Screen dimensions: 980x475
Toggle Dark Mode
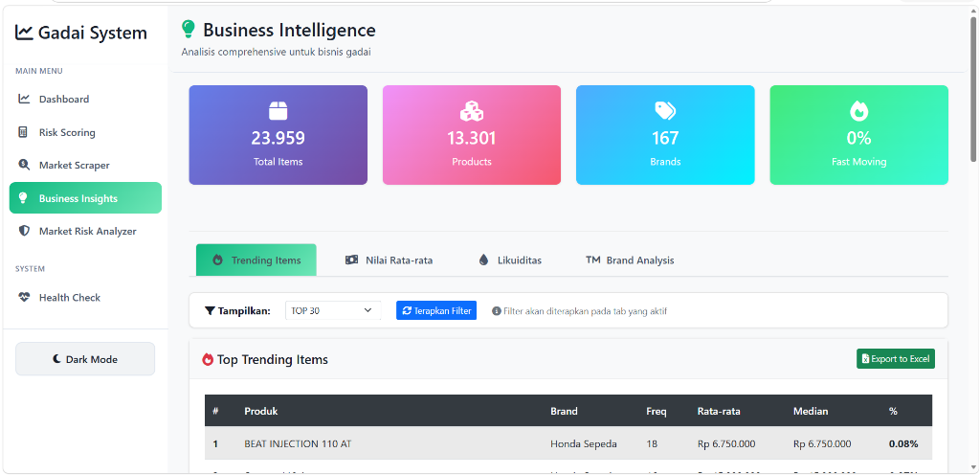coord(85,359)
